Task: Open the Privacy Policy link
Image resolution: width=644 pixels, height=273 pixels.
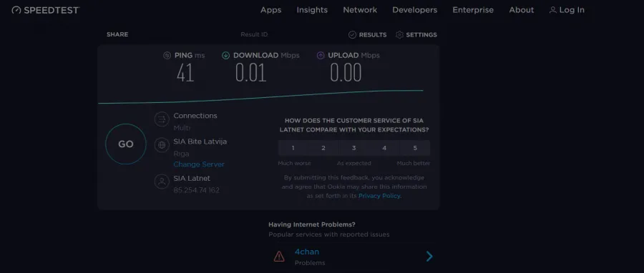Action: coord(379,196)
